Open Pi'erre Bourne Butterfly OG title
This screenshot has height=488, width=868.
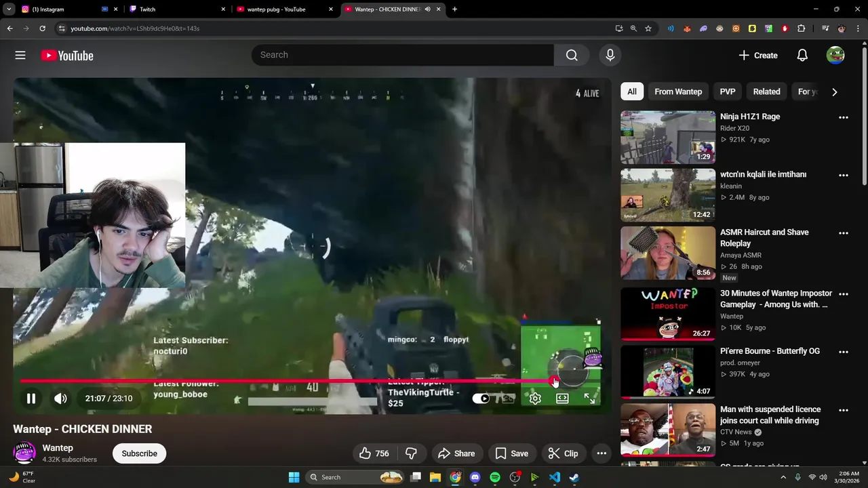[770, 351]
